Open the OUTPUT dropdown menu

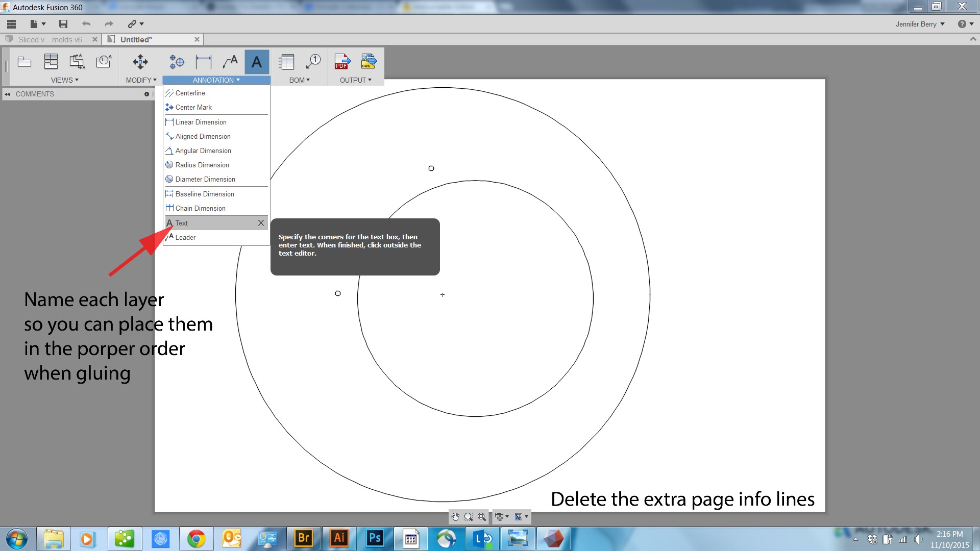pyautogui.click(x=356, y=80)
